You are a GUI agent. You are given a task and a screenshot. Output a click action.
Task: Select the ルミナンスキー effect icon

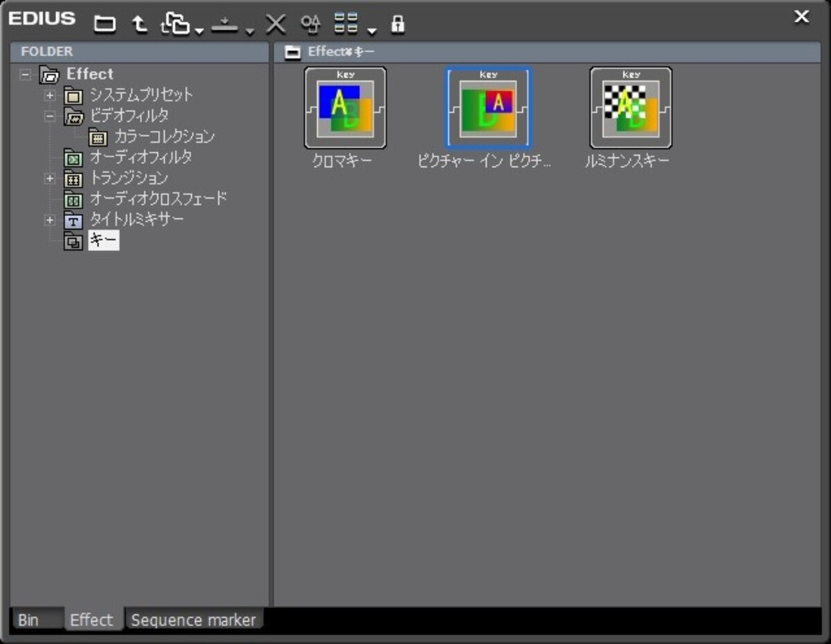point(630,107)
